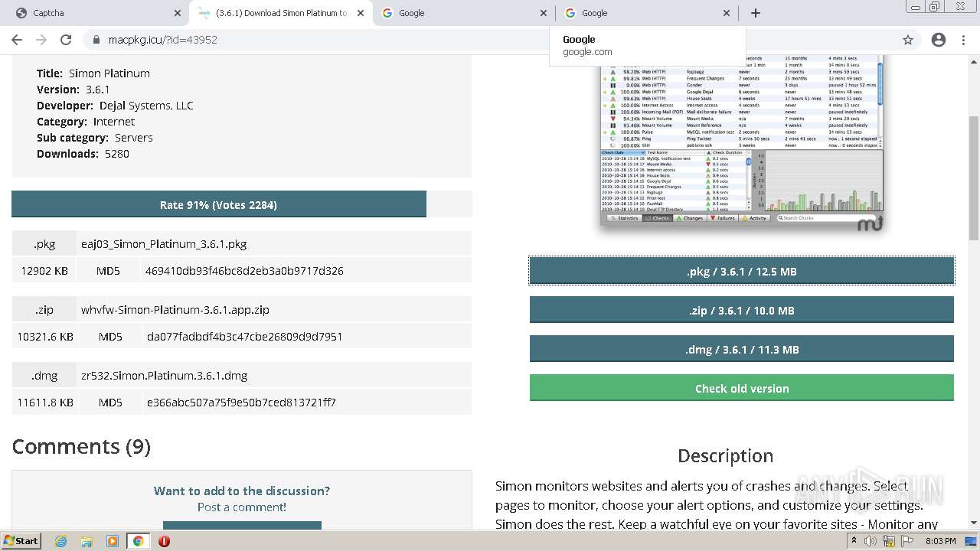Bookmark this page with star icon
The height and width of the screenshot is (551, 980).
point(908,40)
